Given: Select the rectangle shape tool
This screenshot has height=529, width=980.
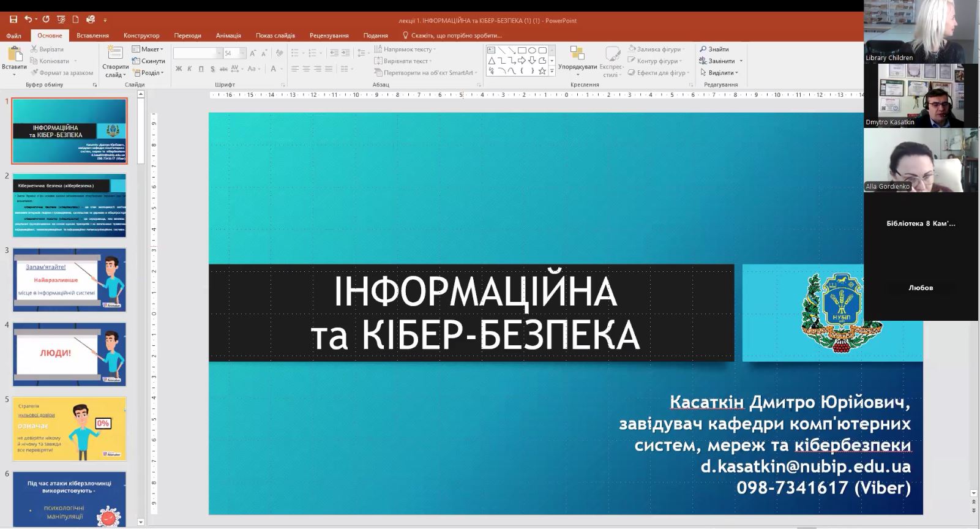Looking at the screenshot, I should point(522,50).
